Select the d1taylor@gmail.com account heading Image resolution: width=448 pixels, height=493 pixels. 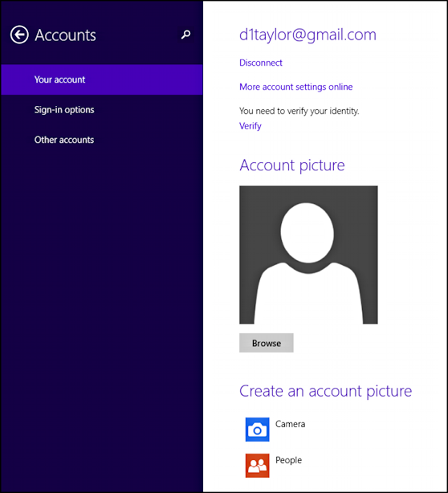pos(307,35)
